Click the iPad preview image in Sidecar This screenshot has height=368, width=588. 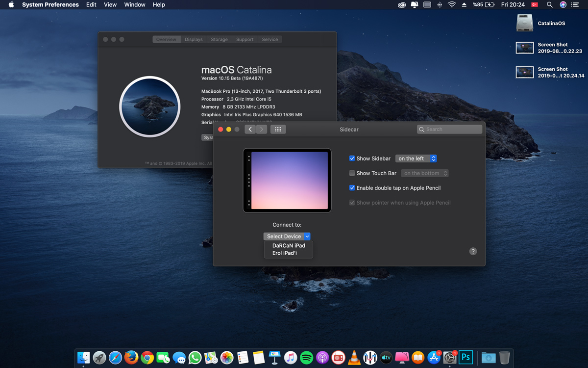(x=287, y=180)
